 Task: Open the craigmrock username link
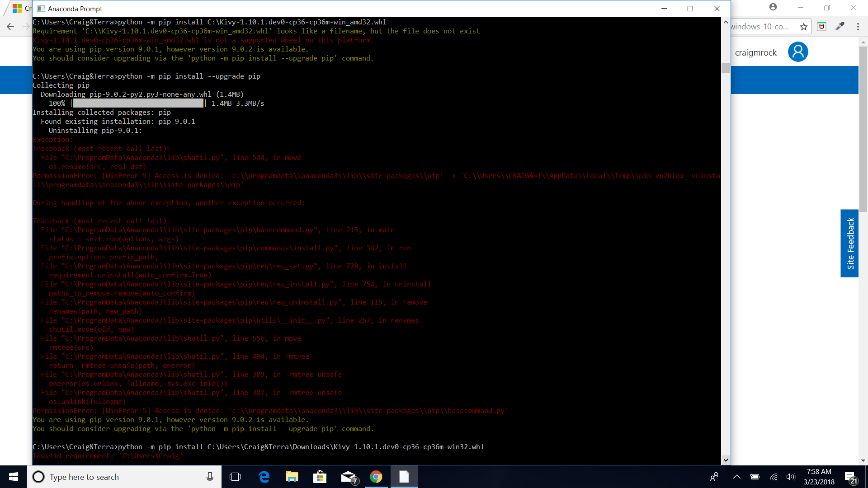pos(755,52)
